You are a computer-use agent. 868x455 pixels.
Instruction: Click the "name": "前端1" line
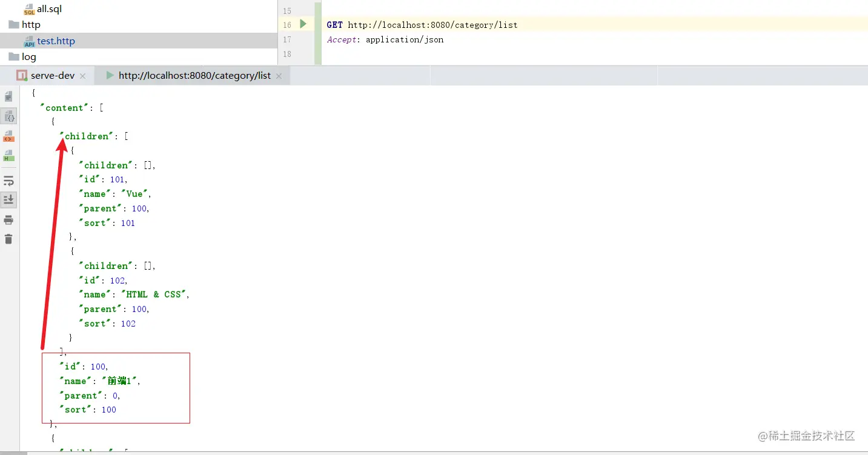tap(100, 381)
